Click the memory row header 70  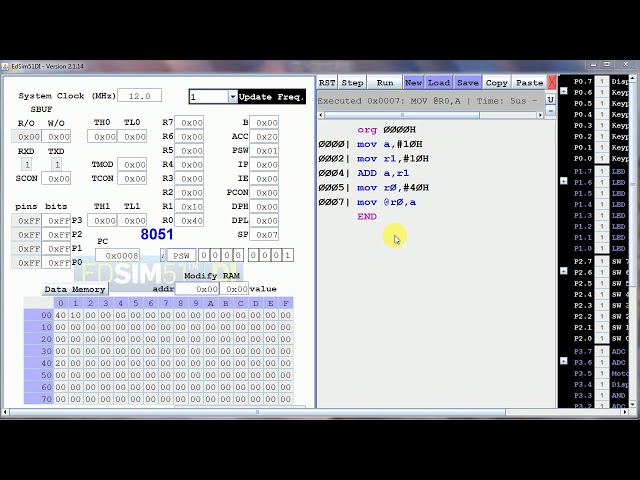[x=39, y=399]
